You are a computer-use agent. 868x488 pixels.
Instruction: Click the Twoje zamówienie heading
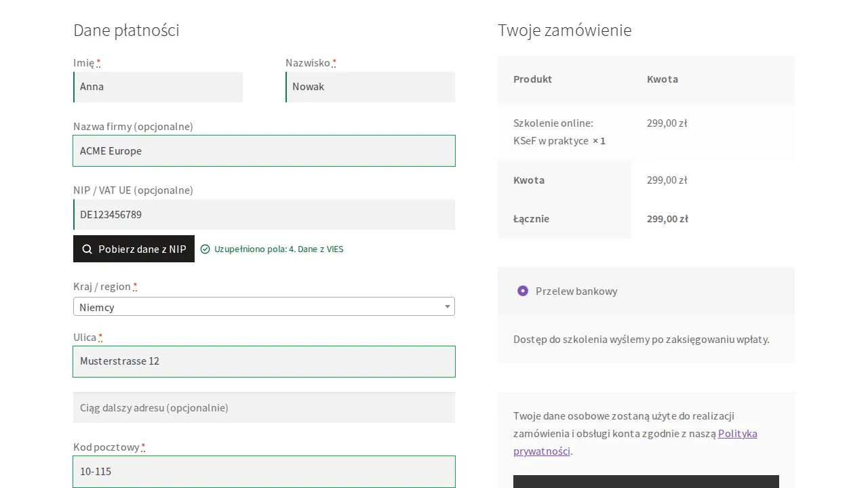(564, 30)
